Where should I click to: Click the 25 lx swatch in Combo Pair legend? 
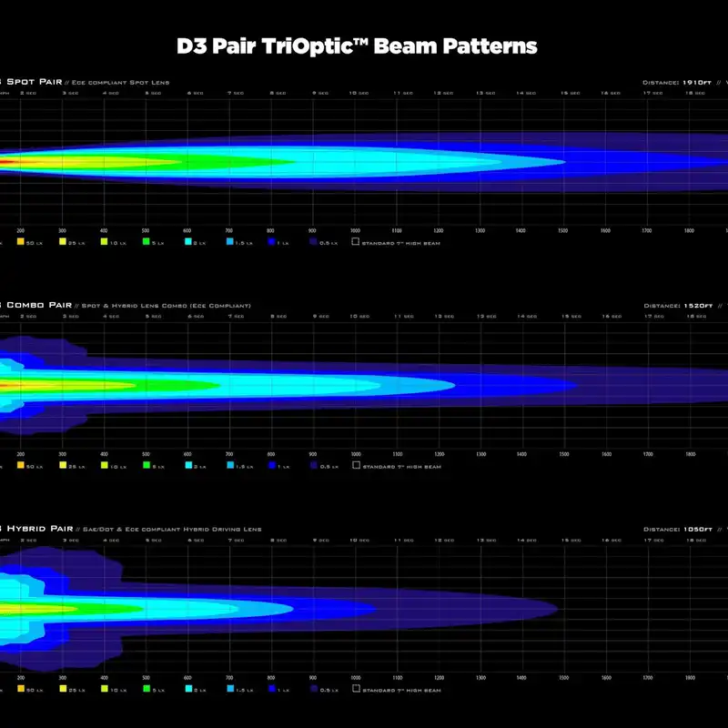[63, 465]
